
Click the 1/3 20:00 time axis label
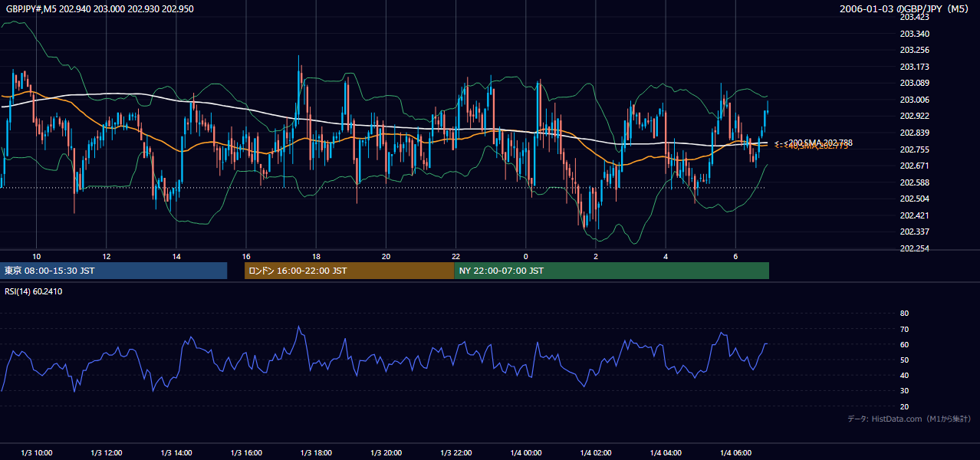click(x=386, y=453)
